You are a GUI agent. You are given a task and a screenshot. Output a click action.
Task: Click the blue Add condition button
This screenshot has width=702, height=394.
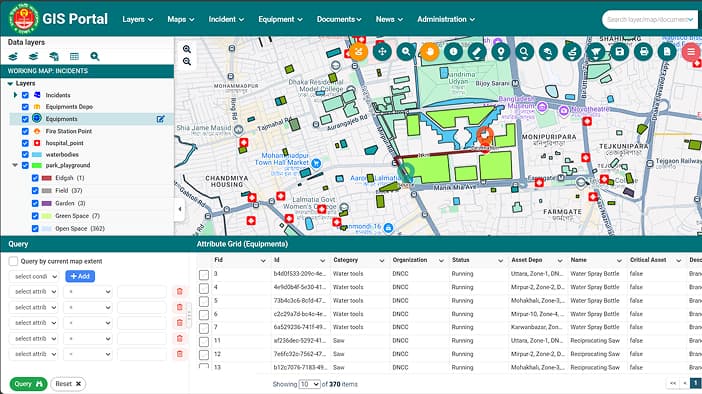80,276
